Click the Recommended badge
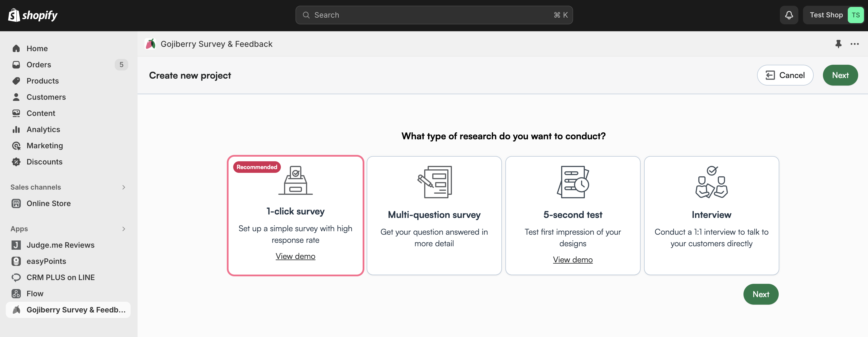This screenshot has width=868, height=337. click(257, 167)
